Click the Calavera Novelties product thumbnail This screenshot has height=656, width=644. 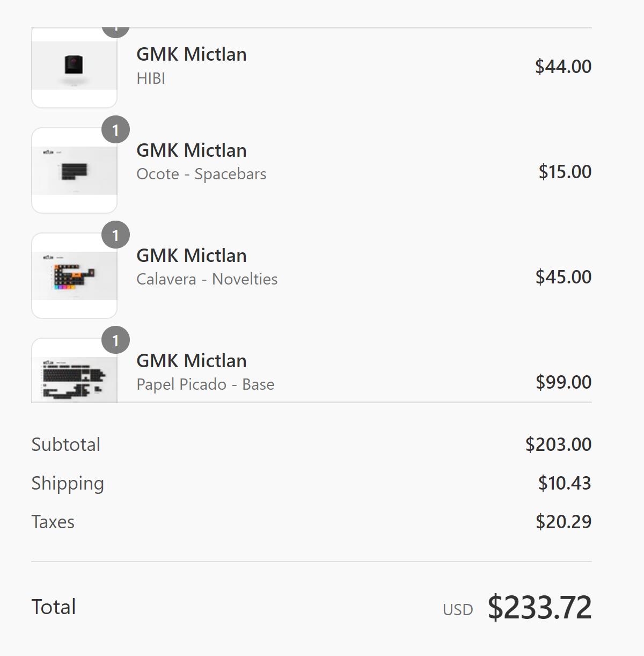coord(75,276)
